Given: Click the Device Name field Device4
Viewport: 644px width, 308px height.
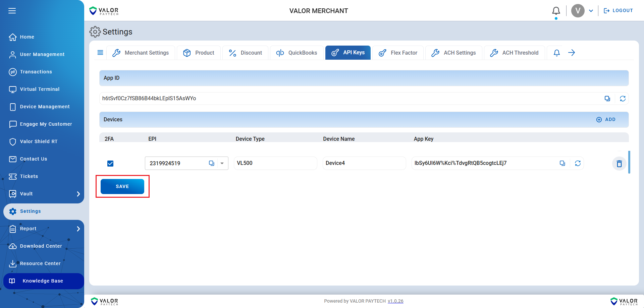Looking at the screenshot, I should coord(364,163).
